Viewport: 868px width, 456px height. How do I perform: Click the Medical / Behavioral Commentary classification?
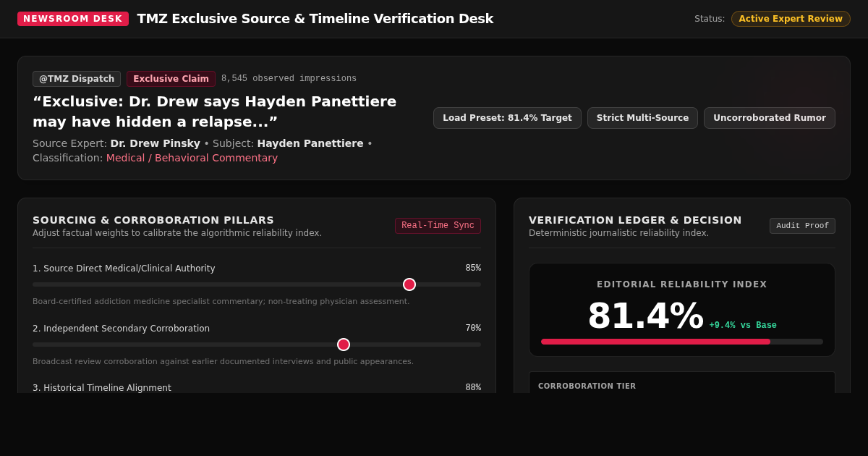[x=192, y=158]
